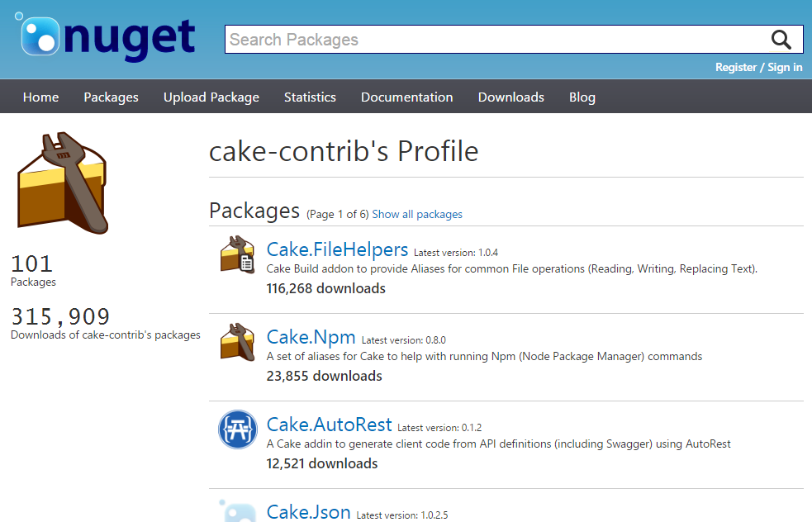The height and width of the screenshot is (522, 812).
Task: Click the Cake.FileHelpers description text
Action: point(511,268)
